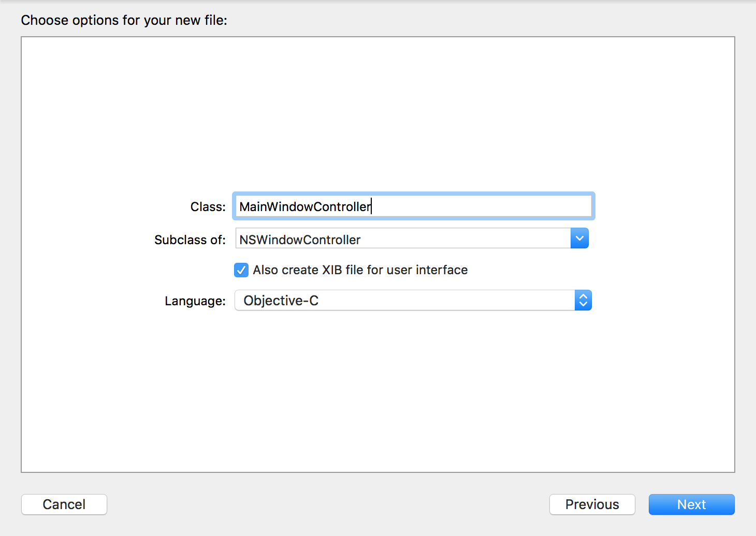Screen dimensions: 756x536
Task: Open the Language popup showing Objective-C
Action: 413,301
